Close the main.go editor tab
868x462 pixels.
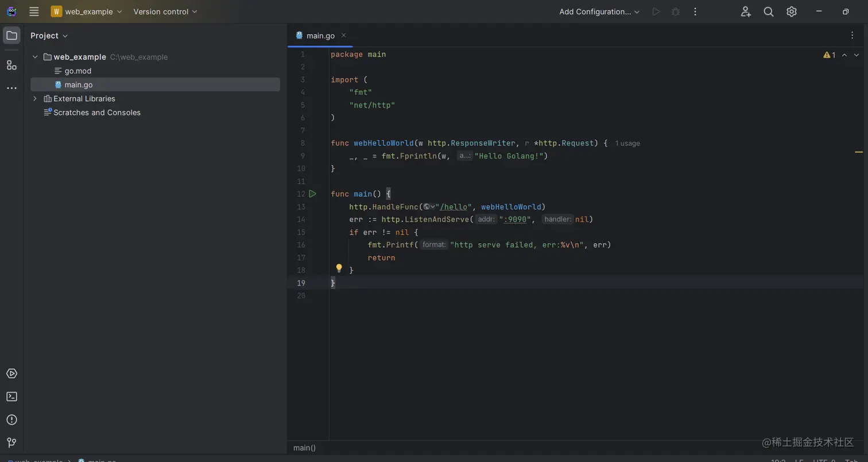point(344,35)
